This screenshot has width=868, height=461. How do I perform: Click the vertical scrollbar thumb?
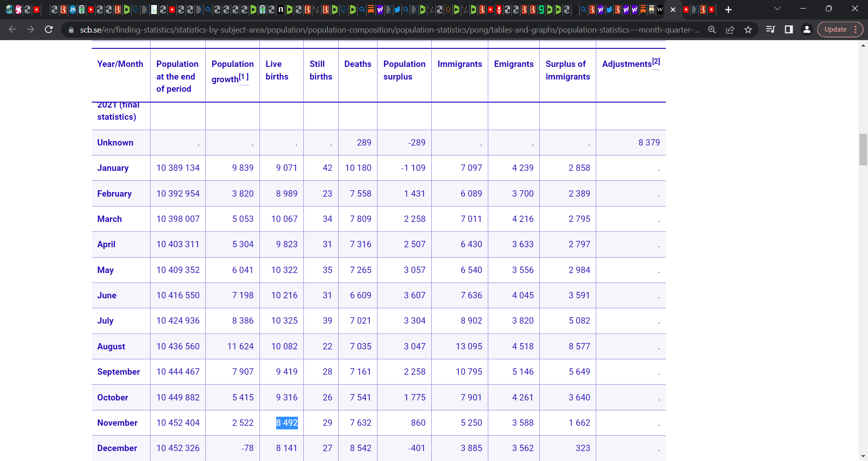click(x=863, y=150)
